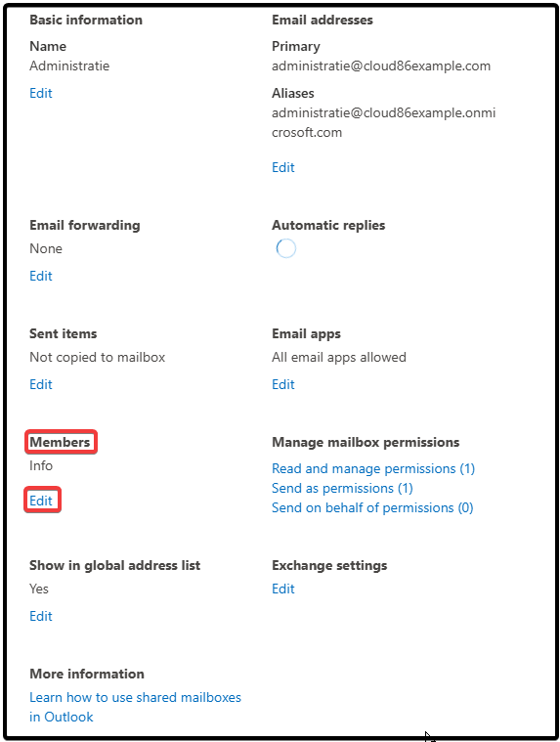Click the Automatic replies loading spinner
560x742 pixels.
click(286, 248)
